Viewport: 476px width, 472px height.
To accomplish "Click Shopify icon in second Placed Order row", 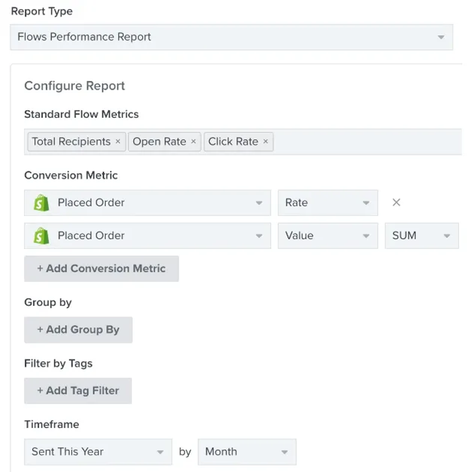I will click(41, 236).
